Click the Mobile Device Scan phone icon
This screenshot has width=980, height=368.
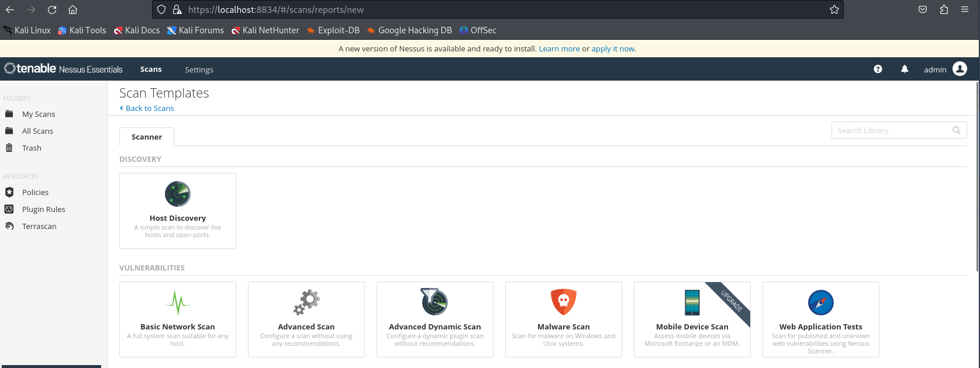click(x=692, y=303)
